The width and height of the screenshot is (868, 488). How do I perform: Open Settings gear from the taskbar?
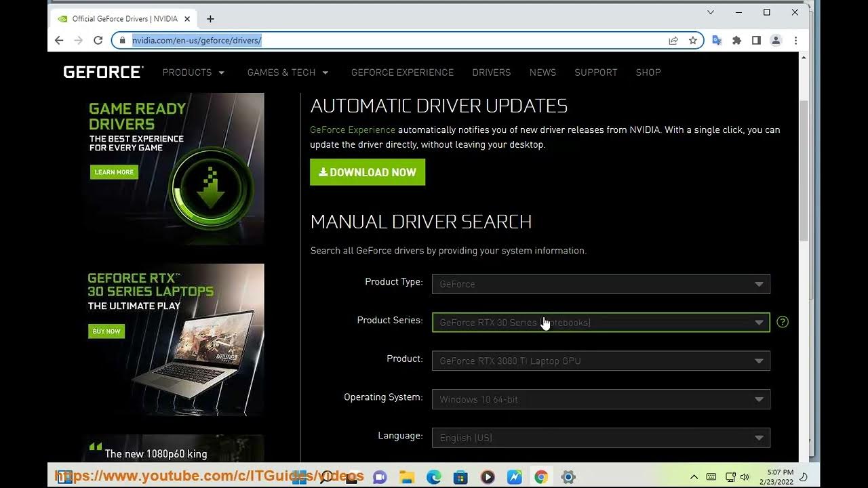(568, 477)
